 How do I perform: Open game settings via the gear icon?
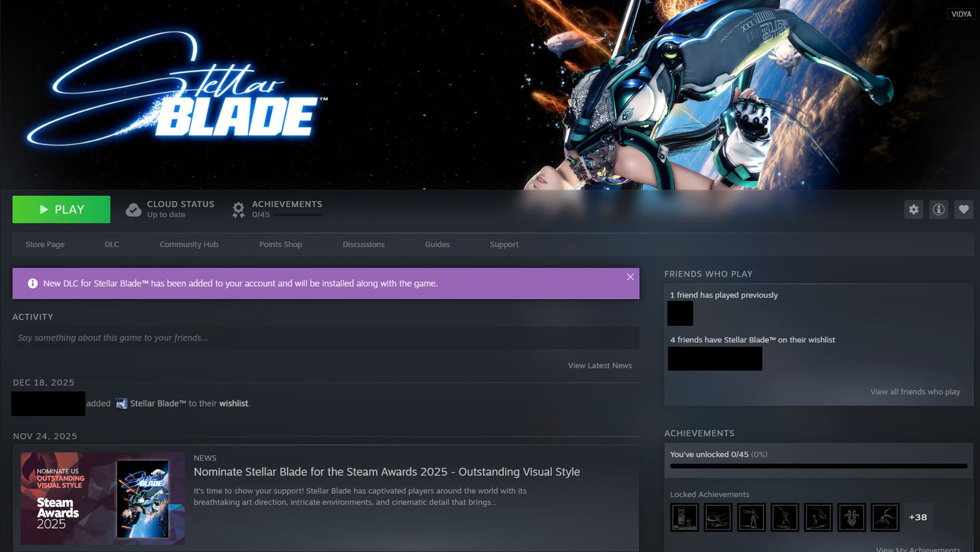(914, 209)
